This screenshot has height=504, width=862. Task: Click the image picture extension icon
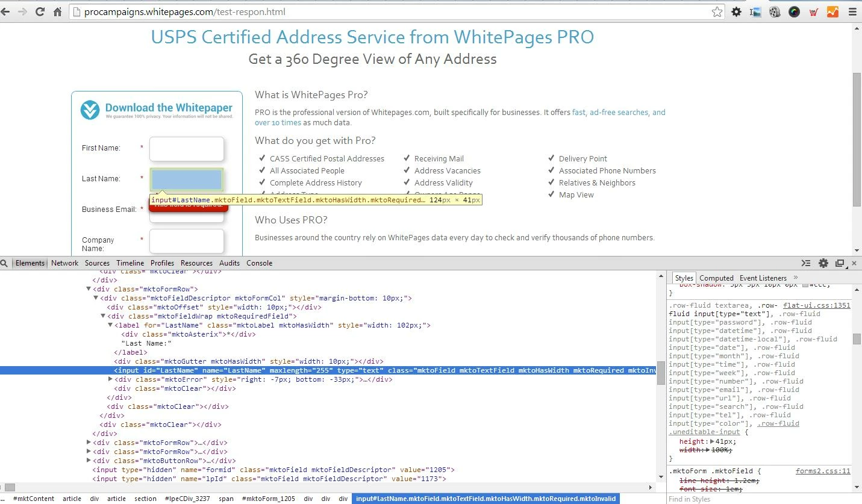coord(755,11)
